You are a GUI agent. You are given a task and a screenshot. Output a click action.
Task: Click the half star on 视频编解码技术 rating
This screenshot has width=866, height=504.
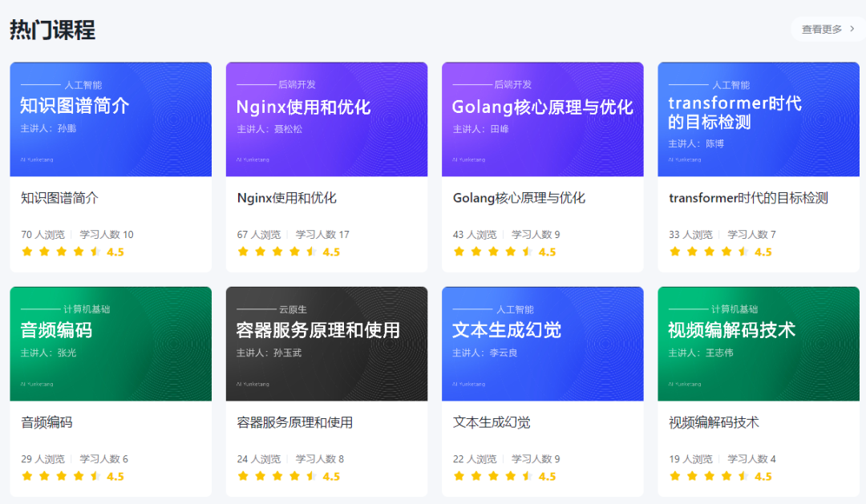(743, 476)
